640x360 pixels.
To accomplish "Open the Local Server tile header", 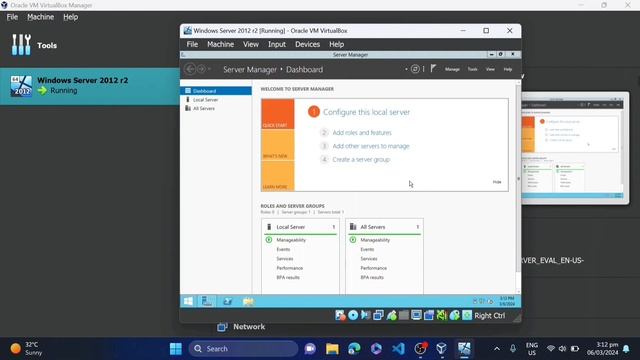I will tap(300, 227).
